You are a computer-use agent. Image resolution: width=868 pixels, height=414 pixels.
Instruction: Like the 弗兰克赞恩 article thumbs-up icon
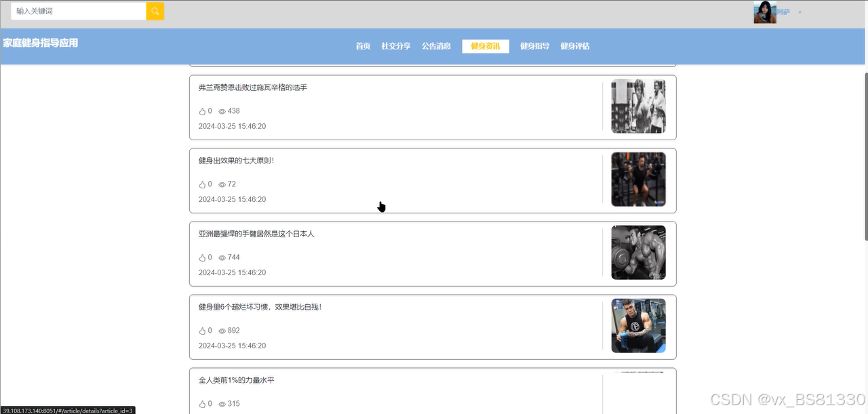pos(202,111)
